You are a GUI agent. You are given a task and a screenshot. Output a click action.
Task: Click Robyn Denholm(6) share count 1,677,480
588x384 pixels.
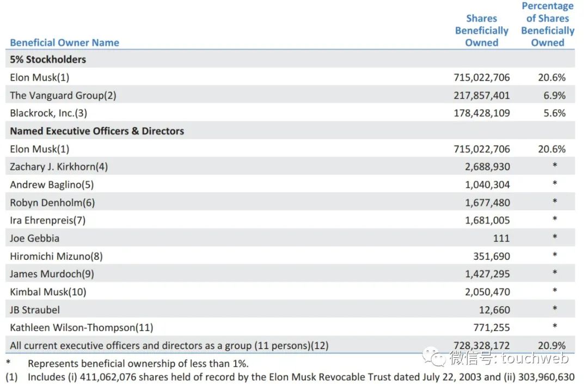(x=487, y=203)
